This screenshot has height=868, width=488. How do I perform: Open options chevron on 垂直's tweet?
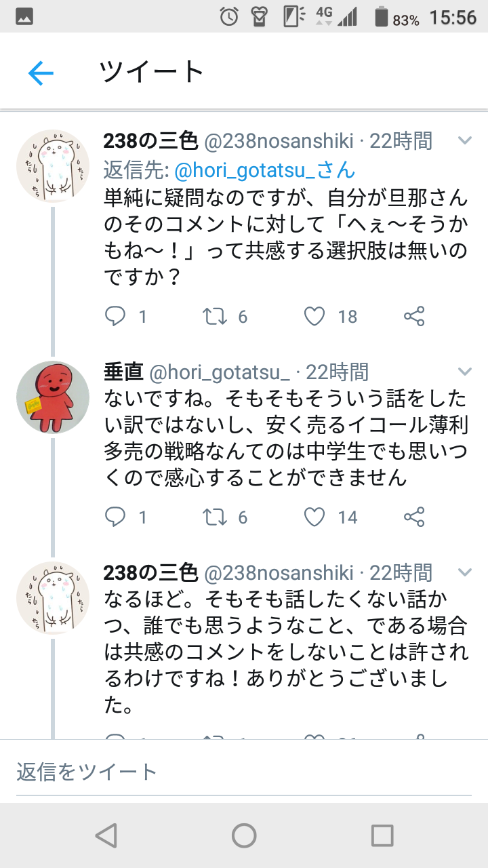pyautogui.click(x=464, y=371)
